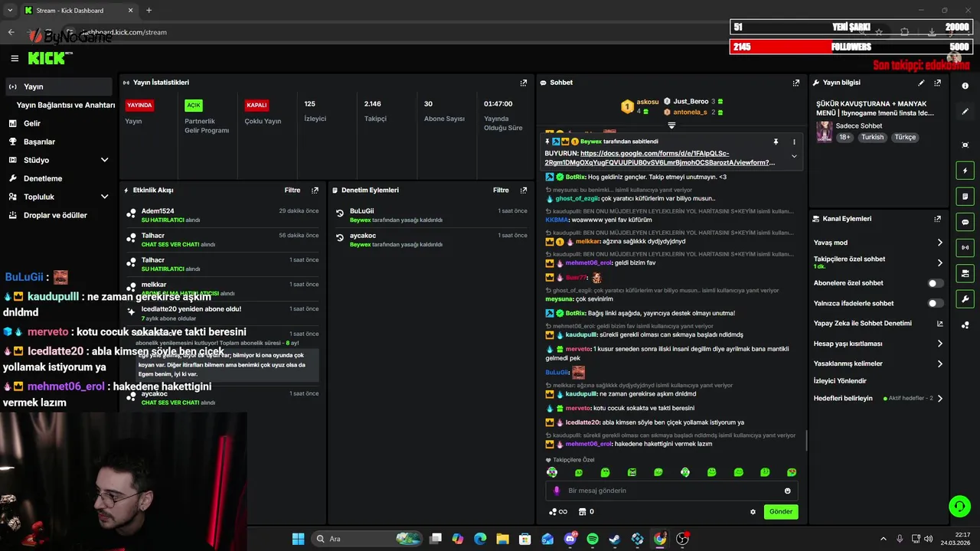
Task: Click the lightning bolt icon in right rail
Action: (x=965, y=171)
